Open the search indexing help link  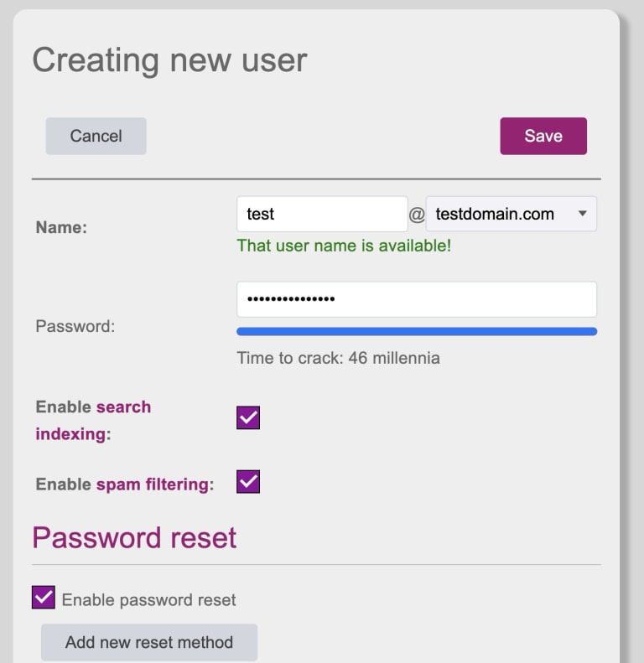pyautogui.click(x=93, y=420)
